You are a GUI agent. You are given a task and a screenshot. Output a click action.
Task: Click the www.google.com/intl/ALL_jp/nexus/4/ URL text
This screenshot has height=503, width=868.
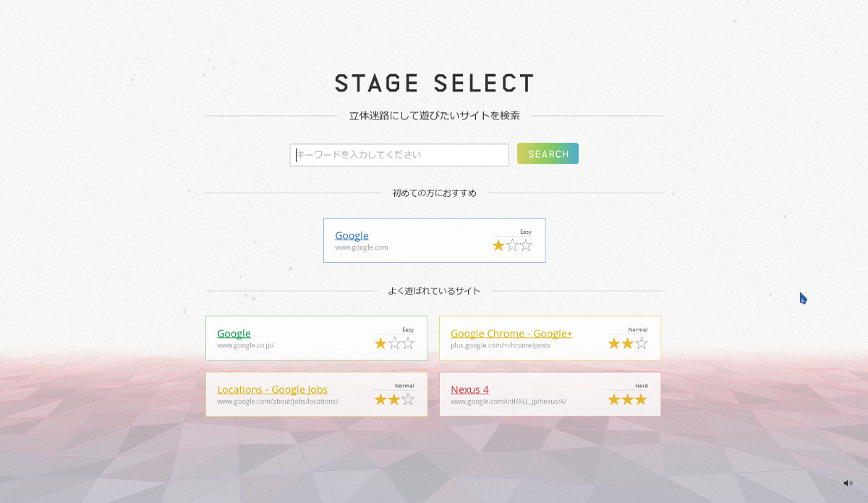coord(509,402)
